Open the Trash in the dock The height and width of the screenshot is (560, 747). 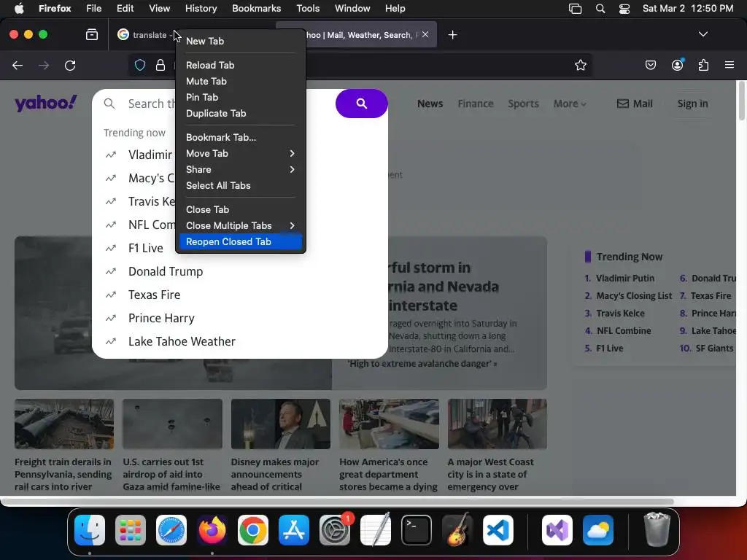click(x=657, y=530)
